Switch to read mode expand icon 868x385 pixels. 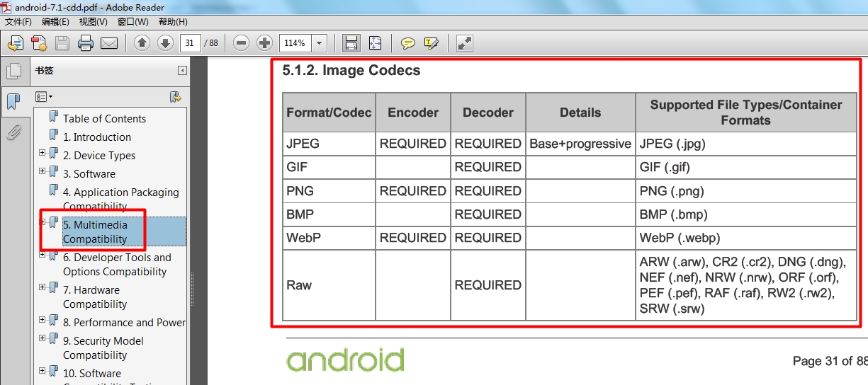tap(465, 43)
